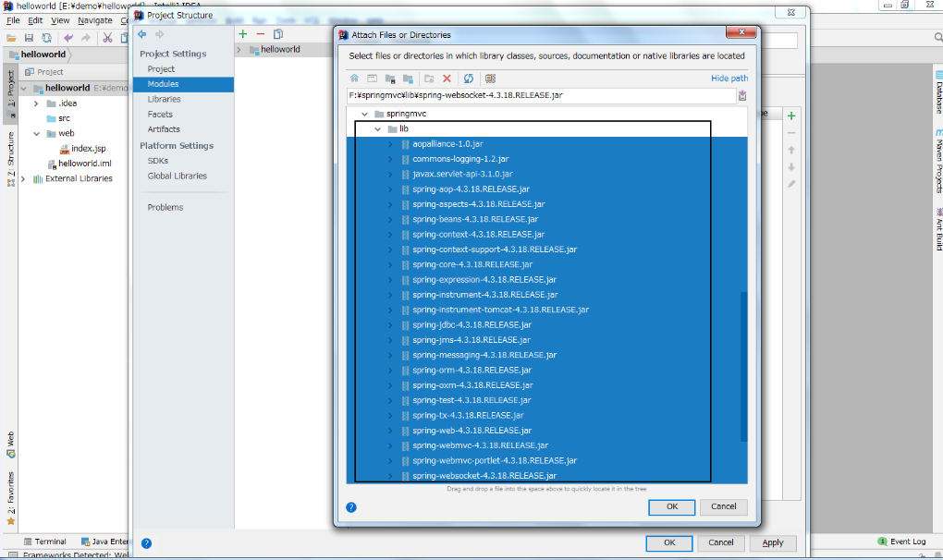Open Terminal tool window tab
Screen dimensions: 943x560
coord(45,542)
